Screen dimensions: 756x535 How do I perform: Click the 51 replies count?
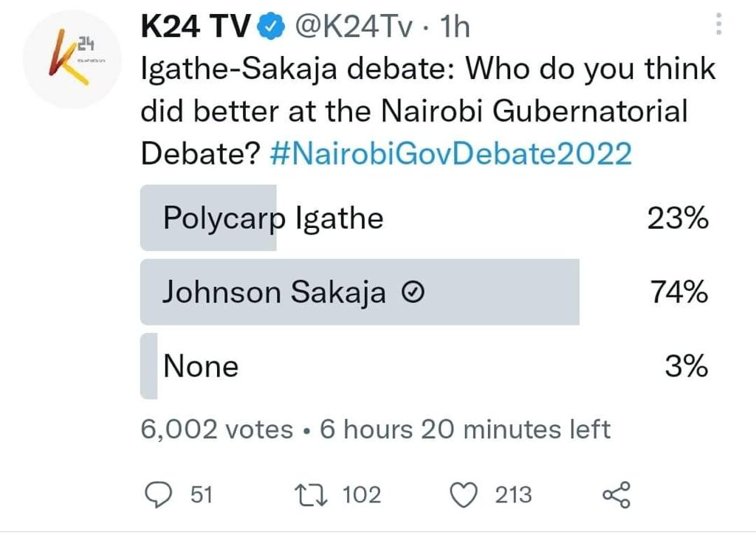click(x=201, y=494)
